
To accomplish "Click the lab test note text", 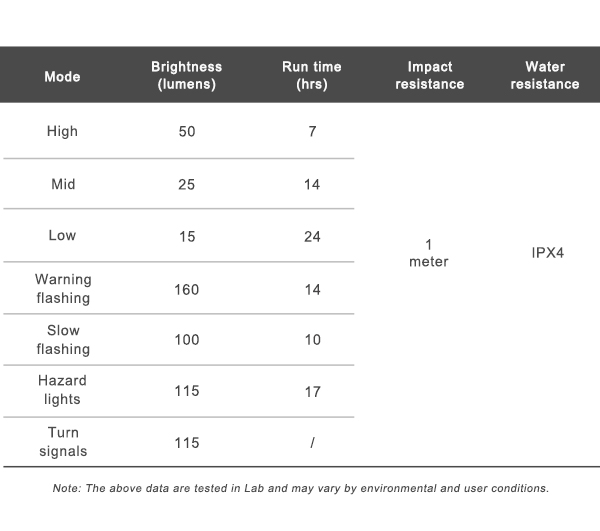I will coord(300,488).
